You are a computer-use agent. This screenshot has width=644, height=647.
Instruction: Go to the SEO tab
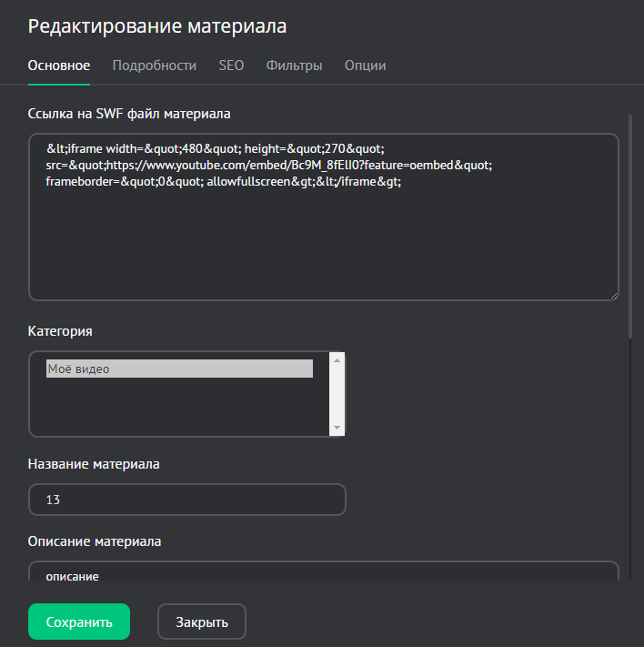[x=231, y=66]
